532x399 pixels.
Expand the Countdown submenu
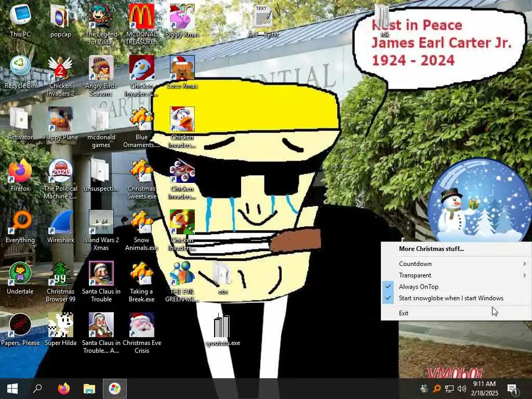pyautogui.click(x=456, y=263)
